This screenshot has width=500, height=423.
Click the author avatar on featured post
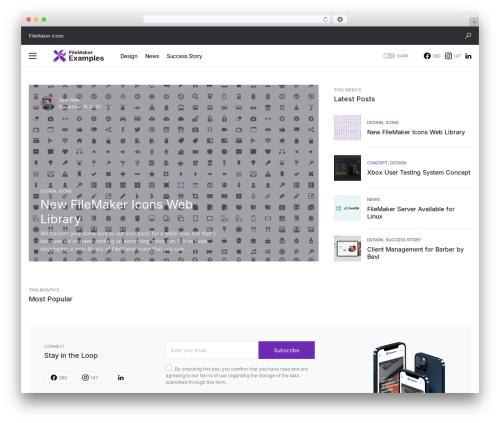[48, 102]
